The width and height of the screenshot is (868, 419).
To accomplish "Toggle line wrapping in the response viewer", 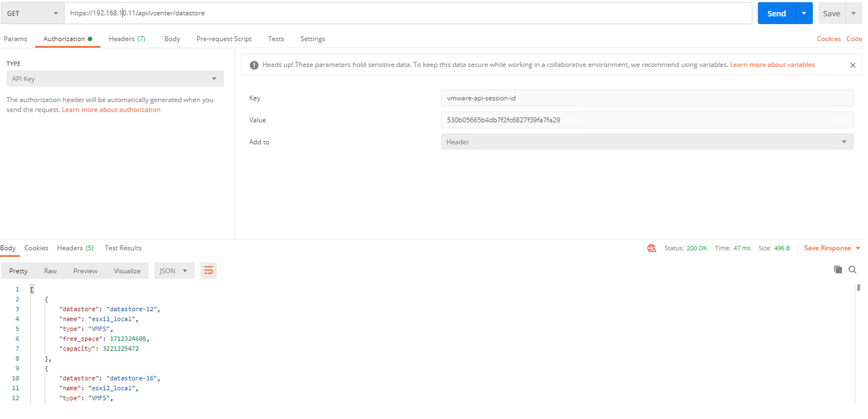I will tap(208, 271).
